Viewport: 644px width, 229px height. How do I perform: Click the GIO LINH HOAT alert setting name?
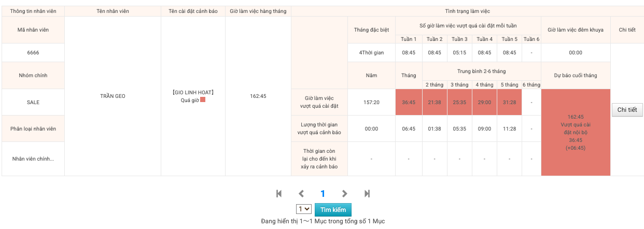[x=193, y=92]
